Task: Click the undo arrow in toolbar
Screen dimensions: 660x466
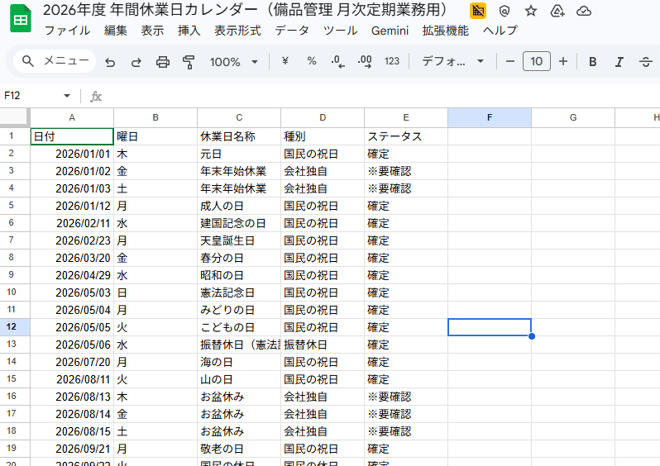Action: point(110,62)
